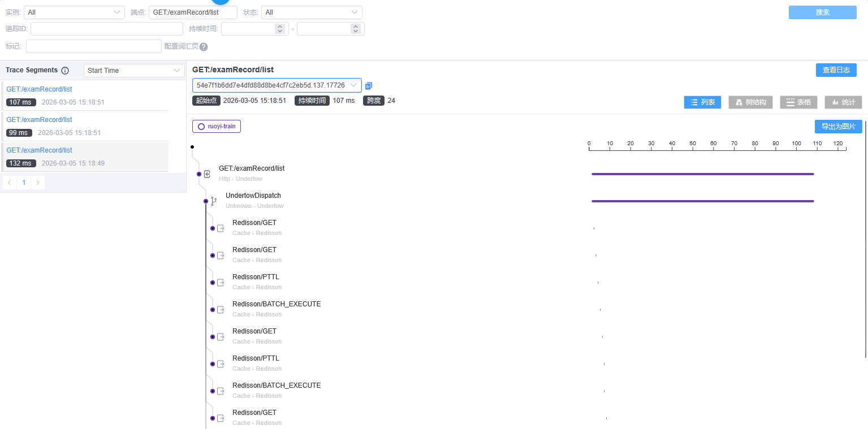The width and height of the screenshot is (868, 429).
Task: Click exit span icon of first Redisson/BATCH_EXECUTE
Action: click(x=221, y=310)
